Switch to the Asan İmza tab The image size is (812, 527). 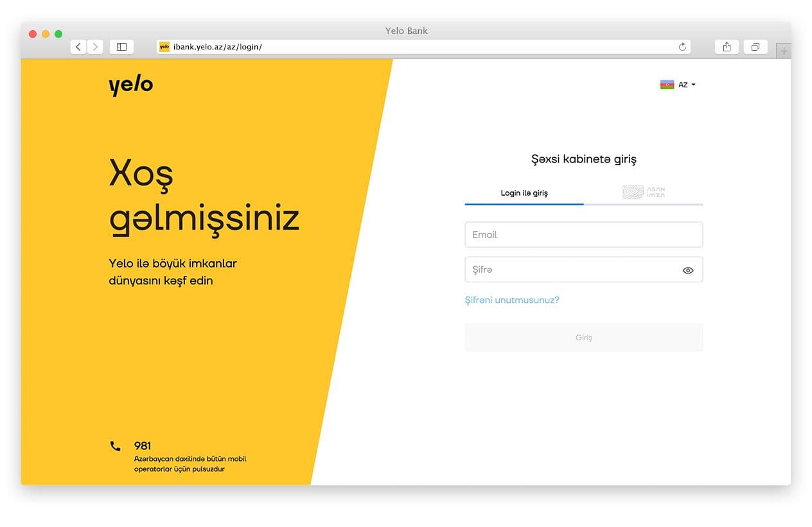pos(644,193)
